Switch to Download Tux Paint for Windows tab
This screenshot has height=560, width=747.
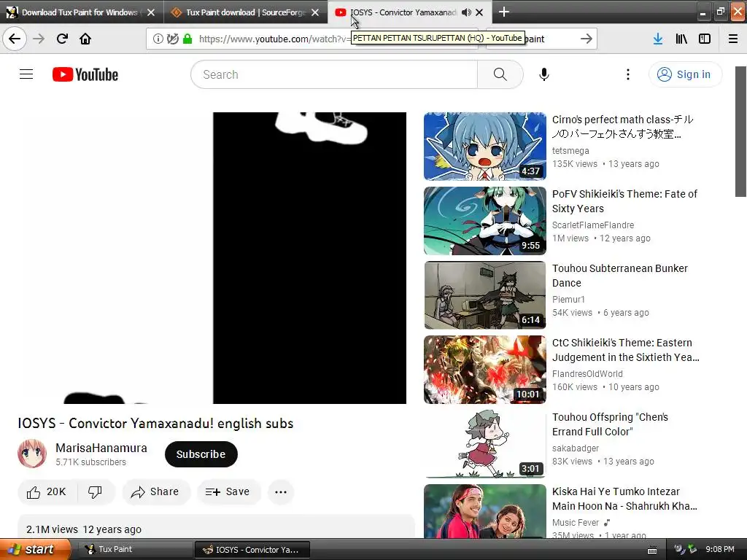[x=80, y=12]
